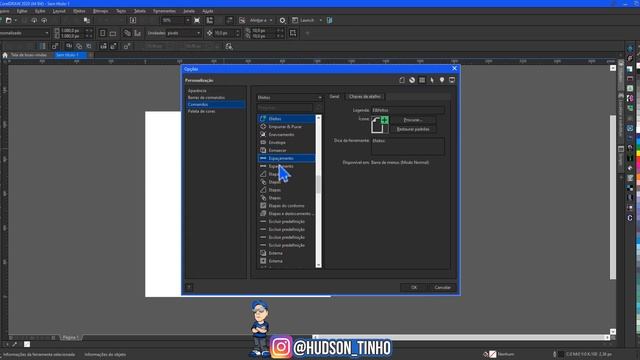Click the Options gear icon in toolbar
Viewport: 640px width, 360px height.
click(282, 20)
